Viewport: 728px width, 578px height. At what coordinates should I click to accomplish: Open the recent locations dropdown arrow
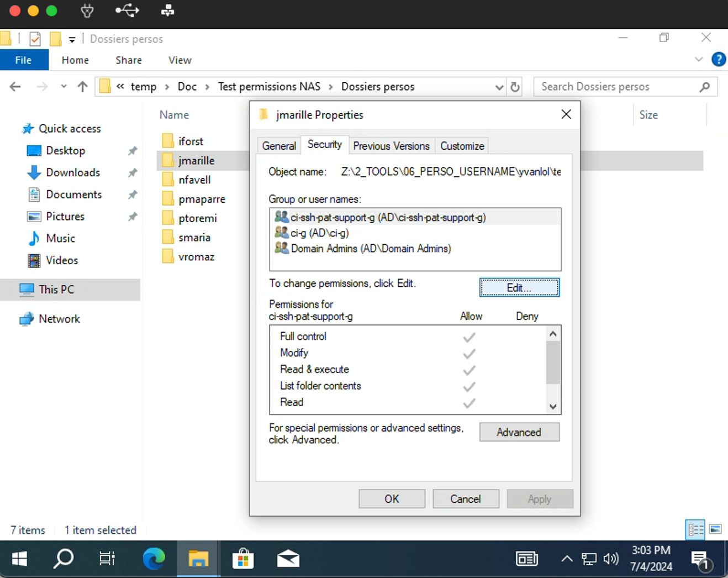click(64, 87)
